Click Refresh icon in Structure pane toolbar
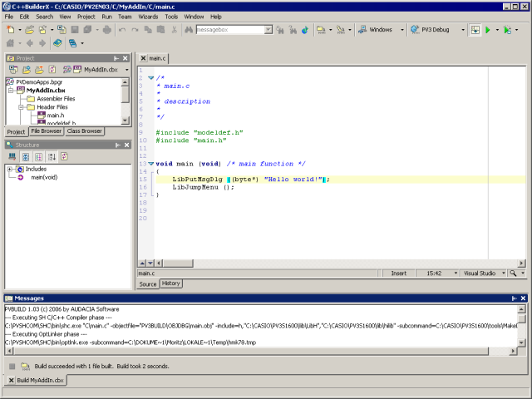532x399 pixels. [64, 156]
